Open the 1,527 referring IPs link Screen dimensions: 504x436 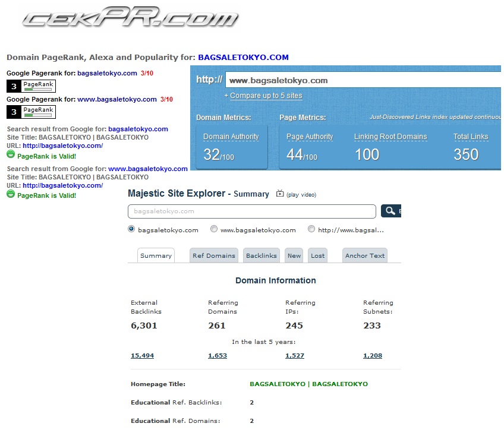(x=295, y=355)
